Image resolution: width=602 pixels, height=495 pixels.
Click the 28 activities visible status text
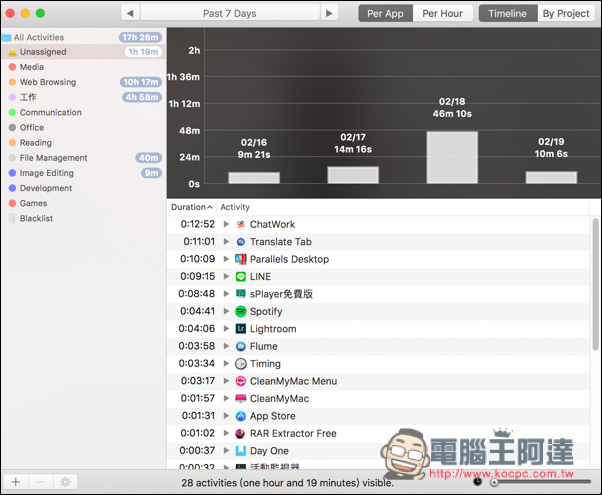pyautogui.click(x=288, y=483)
